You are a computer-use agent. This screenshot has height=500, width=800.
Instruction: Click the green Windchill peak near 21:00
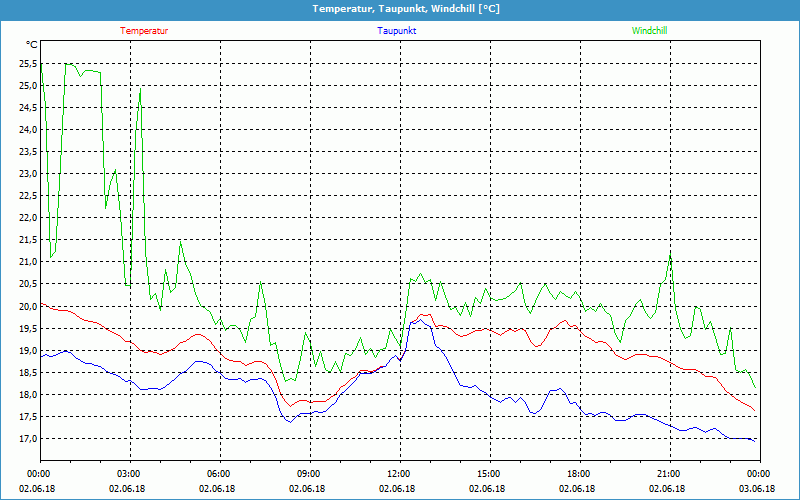coord(670,253)
